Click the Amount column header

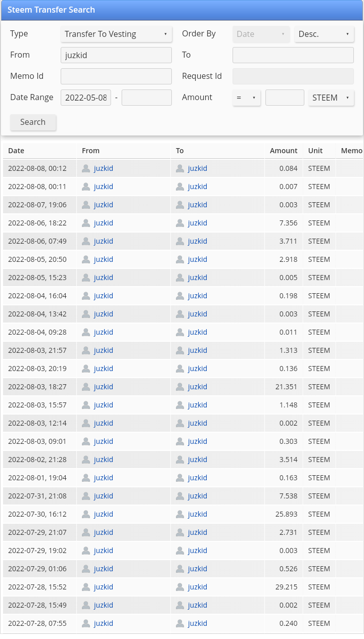coord(284,151)
